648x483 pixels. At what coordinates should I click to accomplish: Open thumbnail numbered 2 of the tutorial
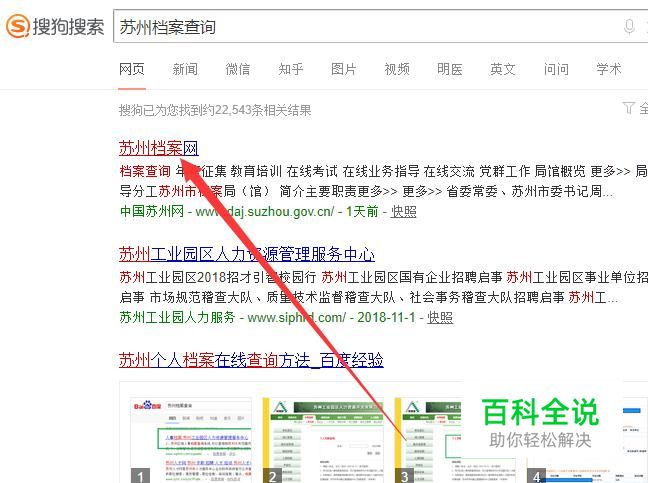click(x=323, y=440)
